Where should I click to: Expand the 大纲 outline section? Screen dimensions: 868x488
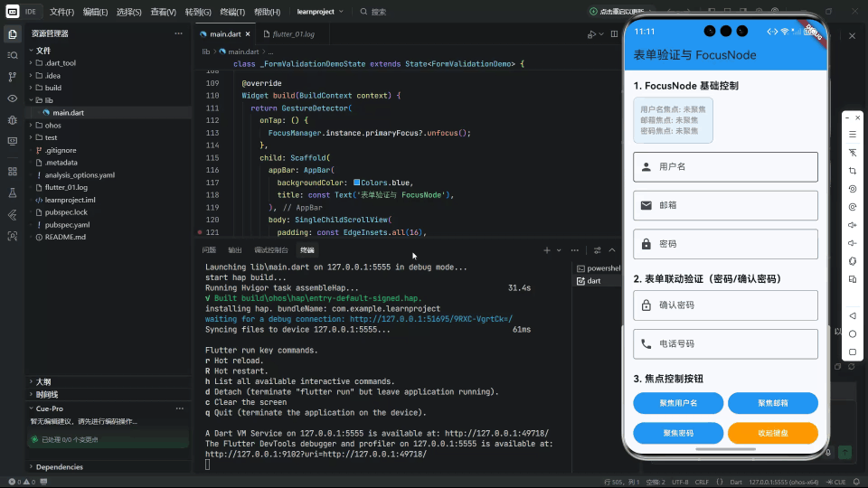[31, 381]
